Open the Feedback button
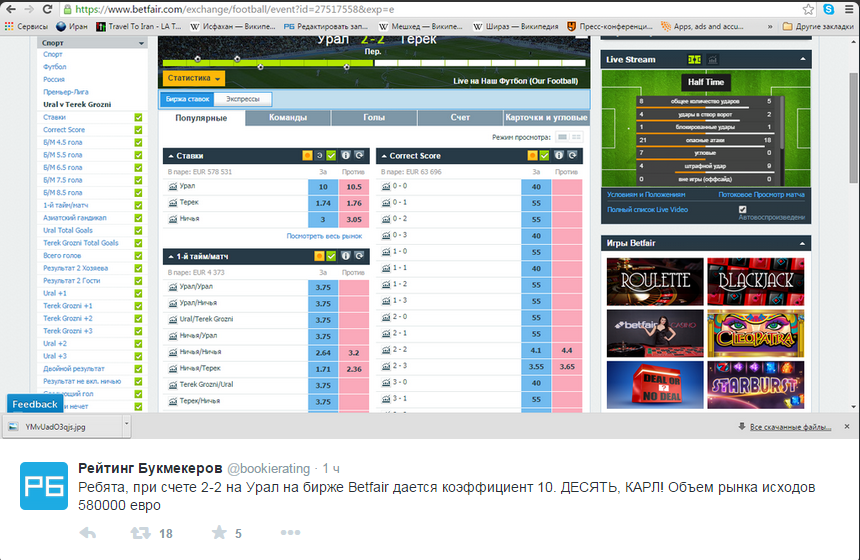Image resolution: width=860 pixels, height=560 pixels. pyautogui.click(x=35, y=404)
